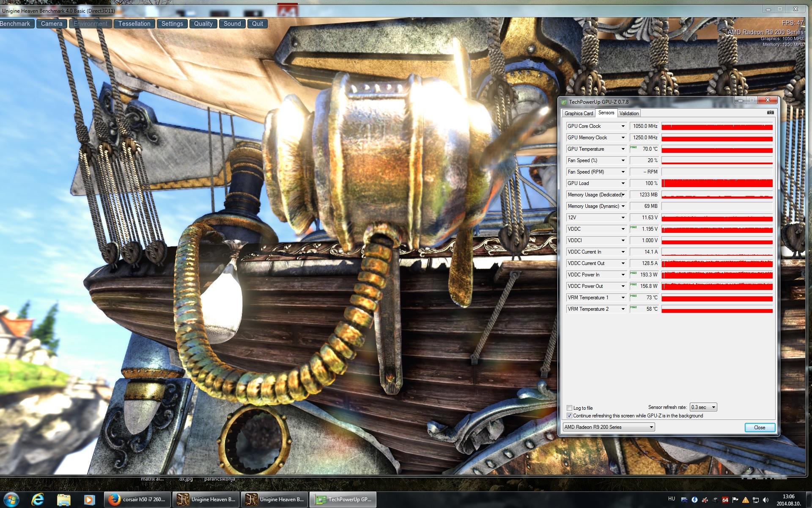Screen dimensions: 812x508
Task: Click Close button in GPU-Z
Action: click(x=760, y=428)
